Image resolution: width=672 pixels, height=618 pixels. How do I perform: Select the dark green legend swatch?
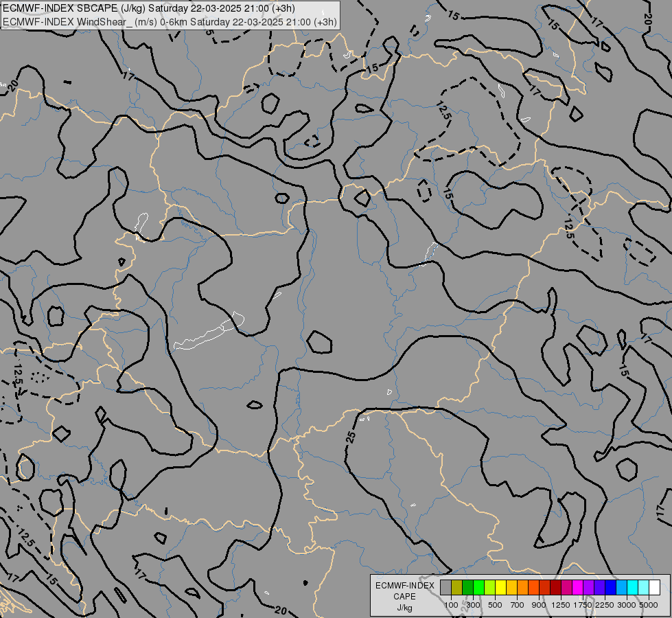pyautogui.click(x=467, y=587)
